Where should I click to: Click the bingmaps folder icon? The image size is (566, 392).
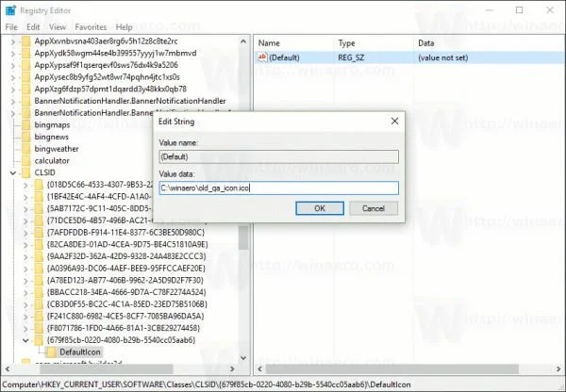[x=26, y=125]
